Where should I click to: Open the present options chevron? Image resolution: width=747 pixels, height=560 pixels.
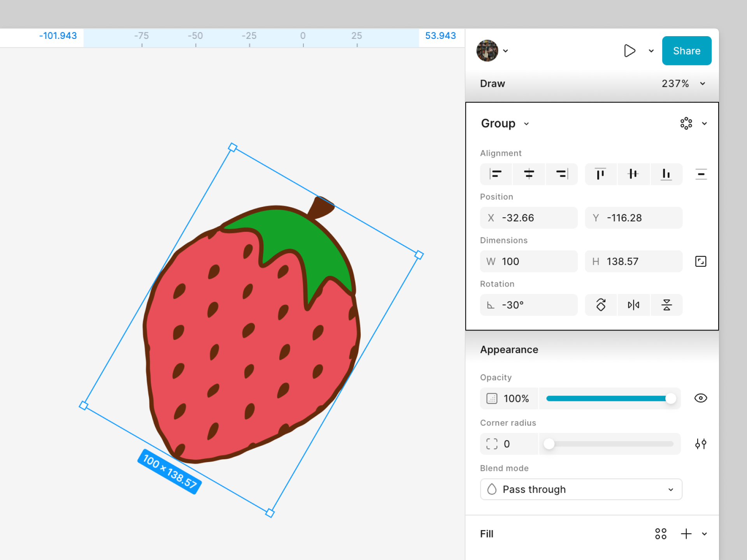pos(651,51)
